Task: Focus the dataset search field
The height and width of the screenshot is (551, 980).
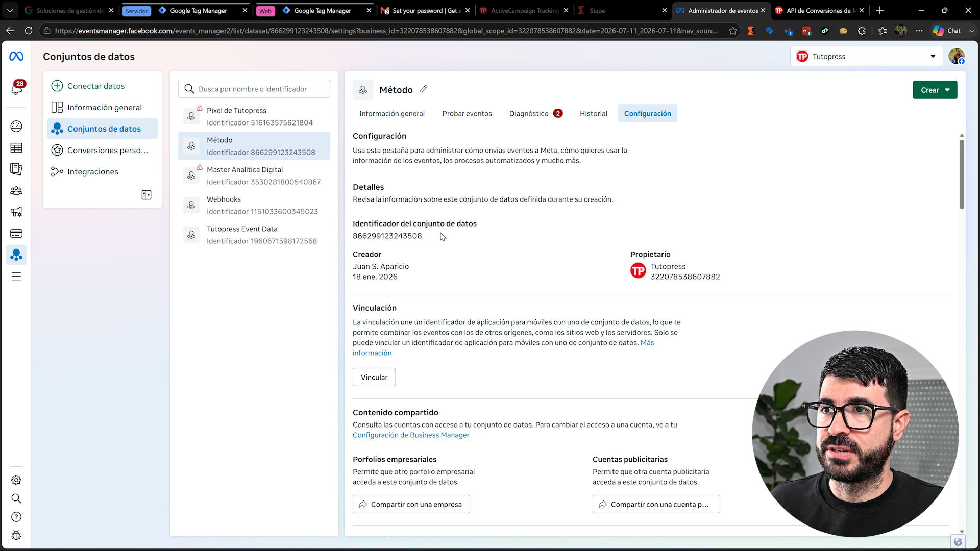Action: [x=254, y=89]
